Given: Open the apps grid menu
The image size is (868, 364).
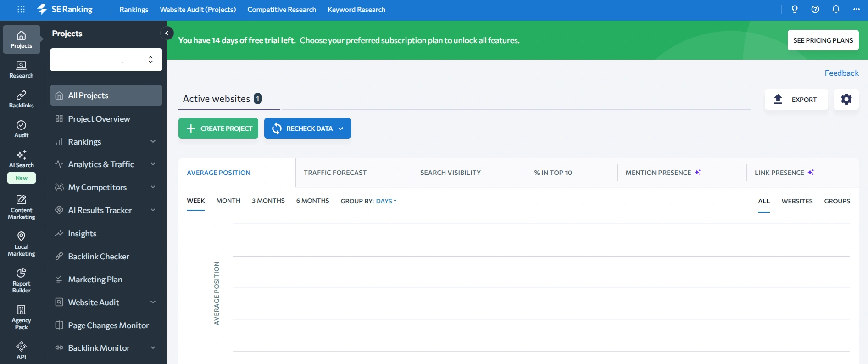Looking at the screenshot, I should pos(21,9).
